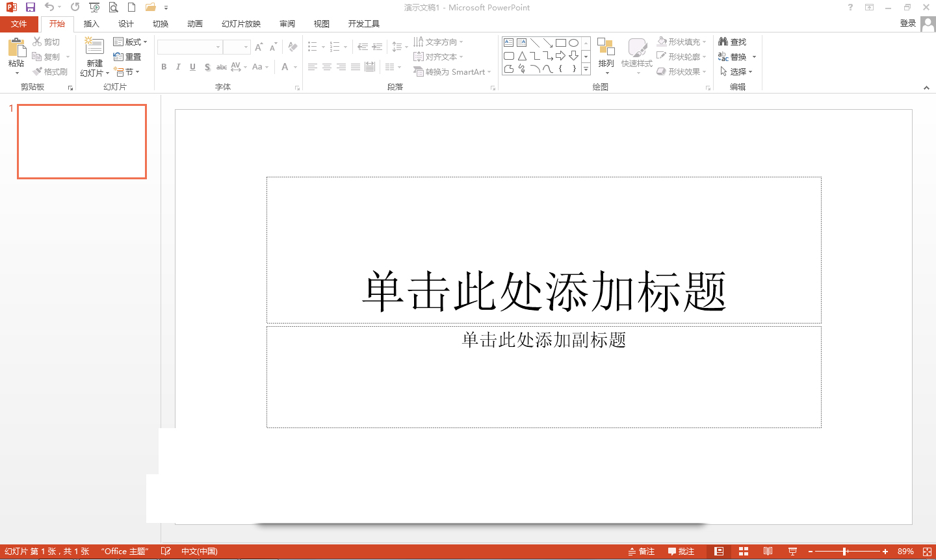Viewport: 936px width, 560px height.
Task: Open the Layout (版式) dropdown
Action: [130, 42]
